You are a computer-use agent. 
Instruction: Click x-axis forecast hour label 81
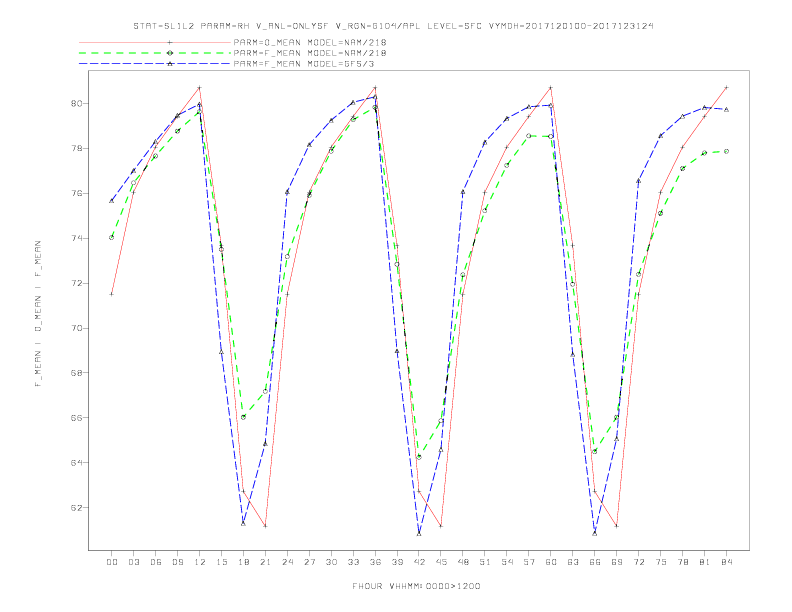click(705, 562)
